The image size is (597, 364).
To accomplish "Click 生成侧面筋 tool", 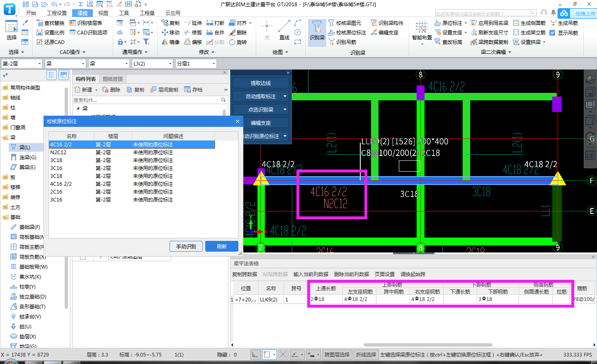I will tap(529, 23).
